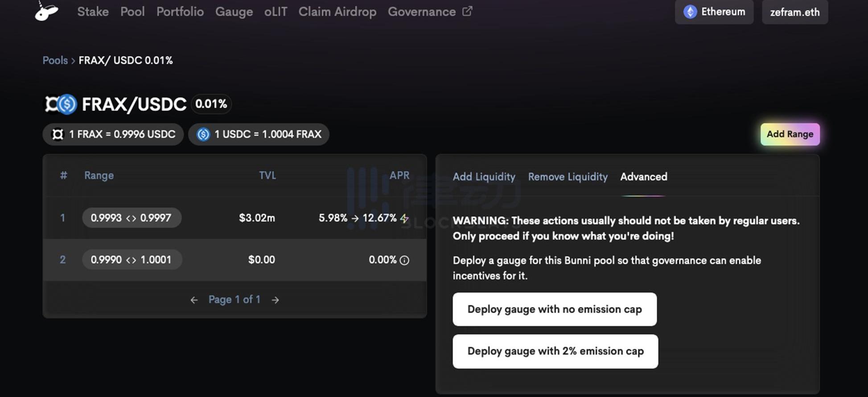868x397 pixels.
Task: Open the Ethereum network selector
Action: [714, 12]
